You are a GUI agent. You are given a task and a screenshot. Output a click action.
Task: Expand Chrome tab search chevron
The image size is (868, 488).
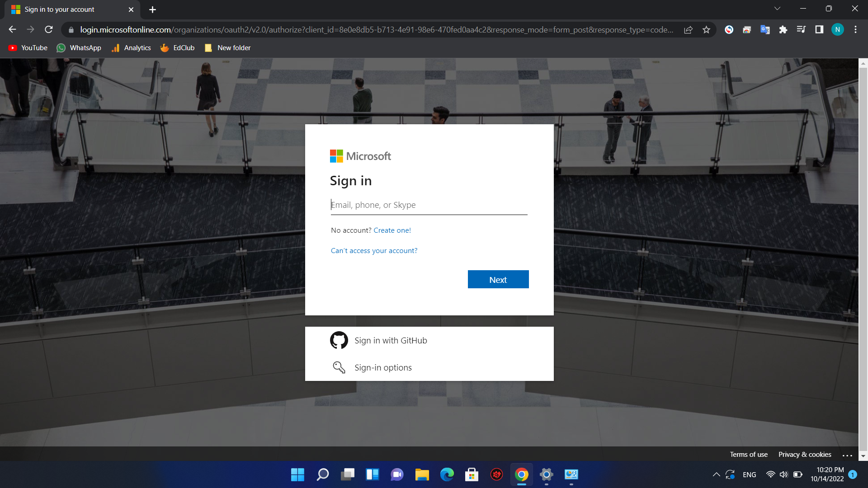tap(777, 9)
